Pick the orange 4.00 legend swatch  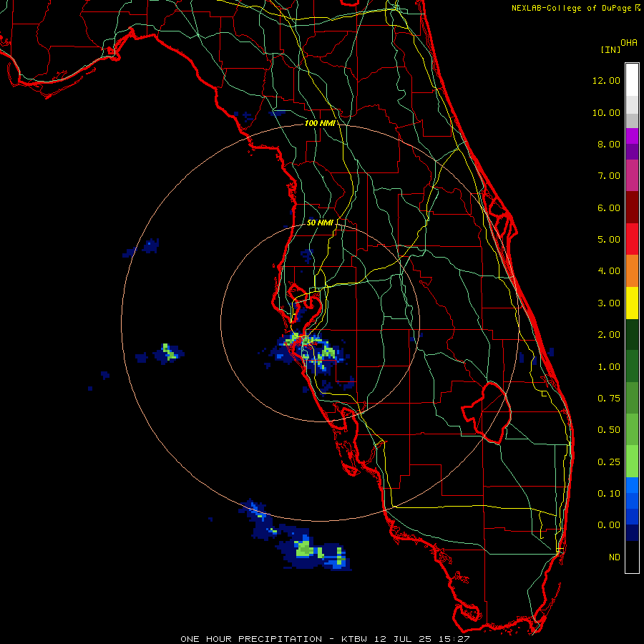coord(632,271)
